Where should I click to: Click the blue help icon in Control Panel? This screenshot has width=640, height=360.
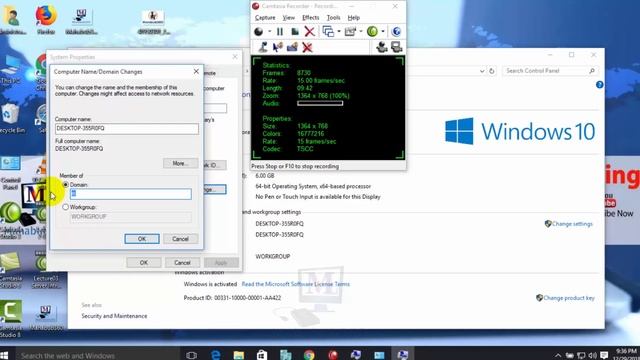(600, 85)
